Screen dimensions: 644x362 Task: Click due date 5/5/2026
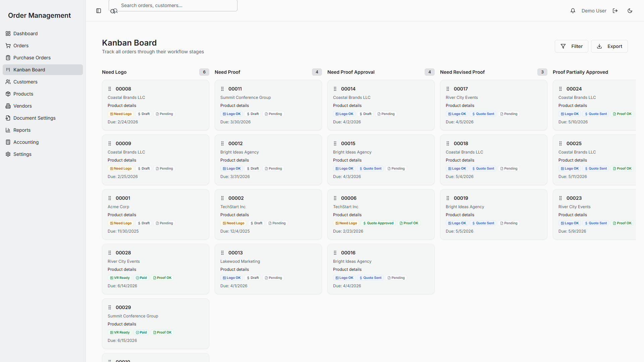click(x=460, y=231)
